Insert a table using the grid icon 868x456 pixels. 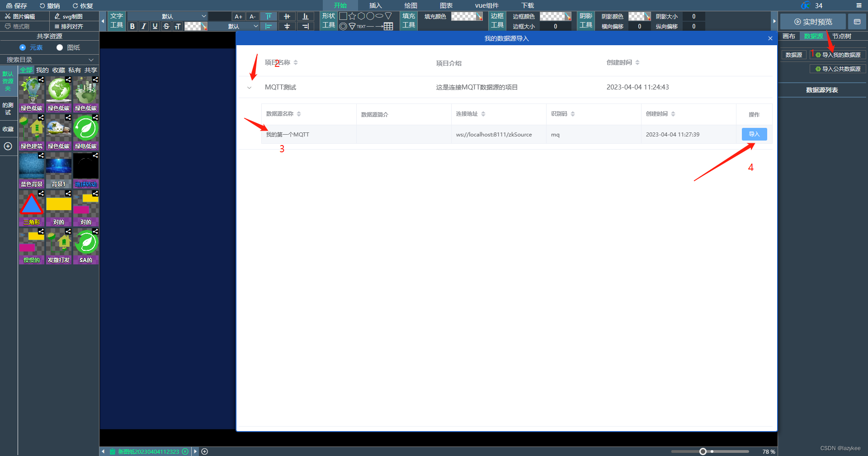pyautogui.click(x=389, y=26)
